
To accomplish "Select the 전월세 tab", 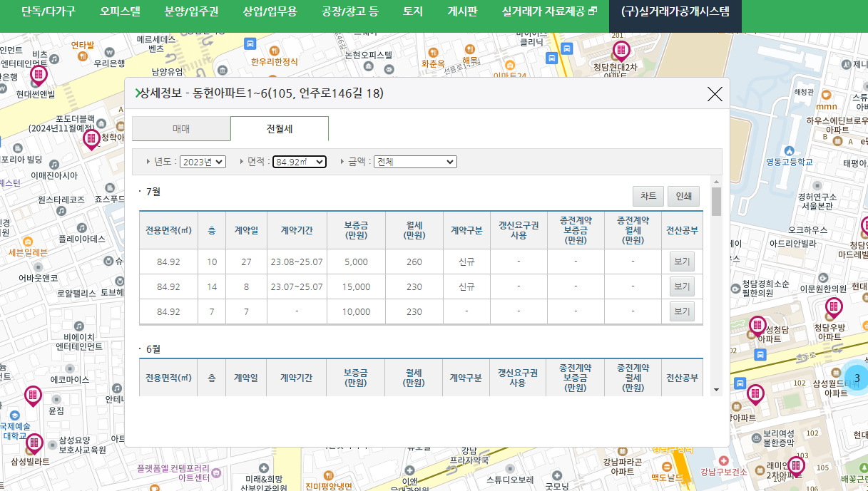I will coord(280,129).
